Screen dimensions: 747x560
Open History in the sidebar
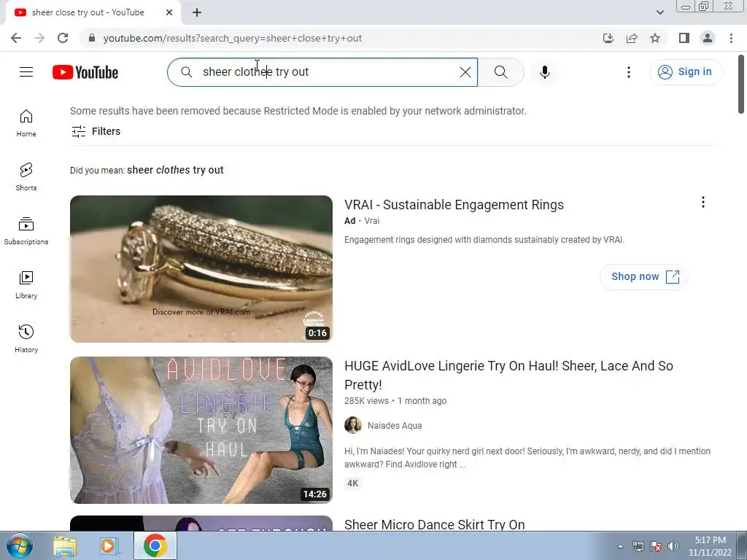26,338
